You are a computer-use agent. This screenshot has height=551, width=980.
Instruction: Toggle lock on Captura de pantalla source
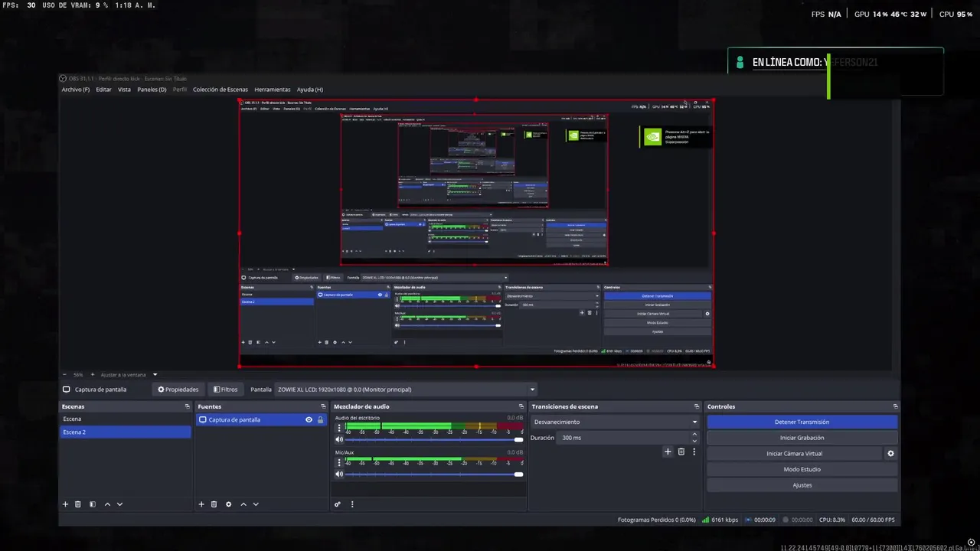click(320, 419)
